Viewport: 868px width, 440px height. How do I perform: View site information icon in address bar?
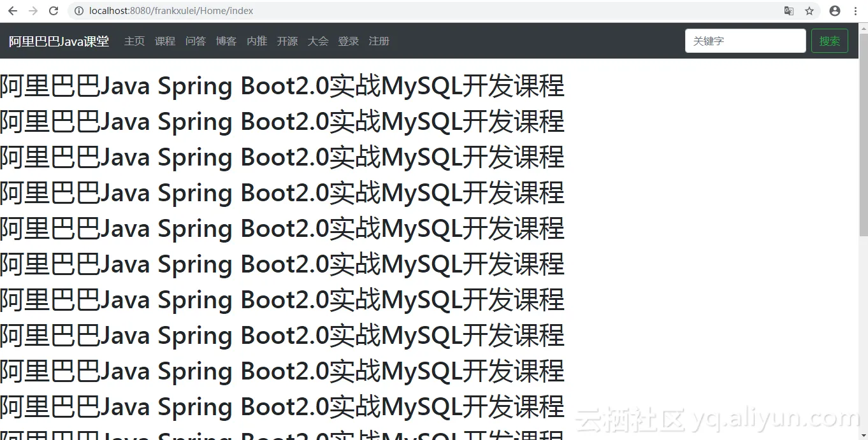(79, 11)
